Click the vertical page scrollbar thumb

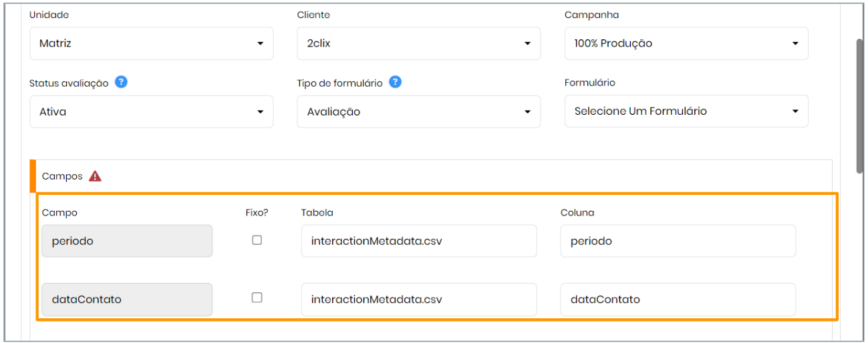(x=859, y=105)
